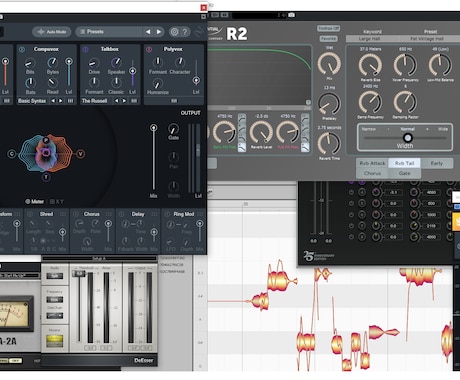Toggle the Polyvox module power icon
Screen dimensions: 460x380
(x=149, y=49)
